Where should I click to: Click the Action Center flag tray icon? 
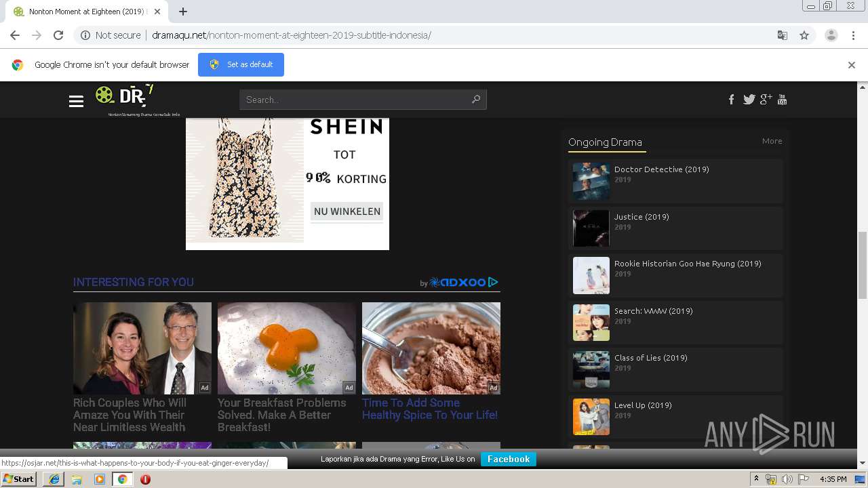[x=804, y=479]
